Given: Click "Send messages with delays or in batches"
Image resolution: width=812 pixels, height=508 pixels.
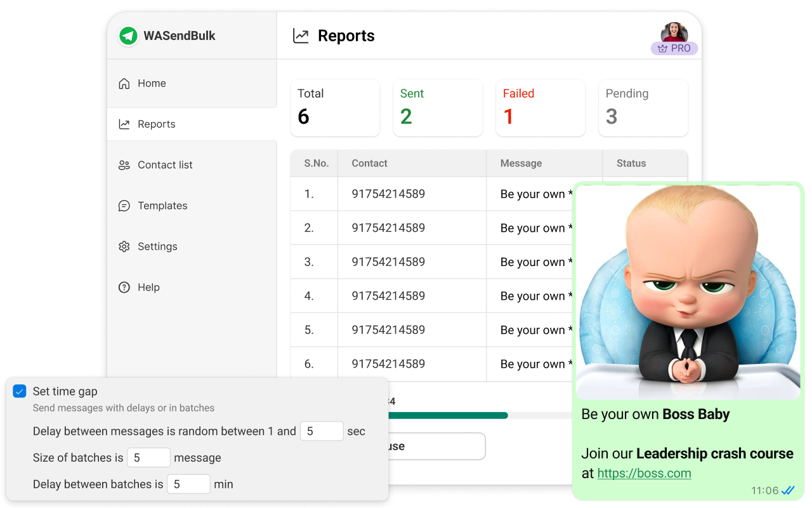Looking at the screenshot, I should tap(124, 408).
